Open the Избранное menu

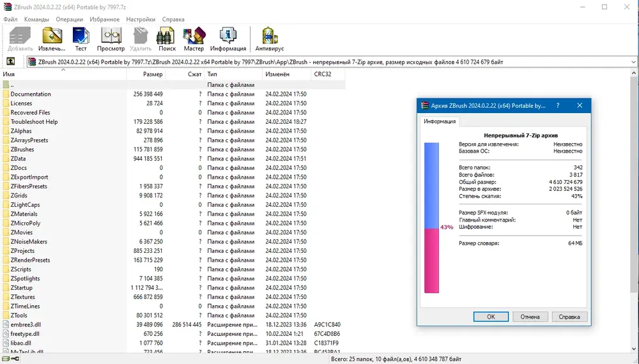[x=104, y=19]
